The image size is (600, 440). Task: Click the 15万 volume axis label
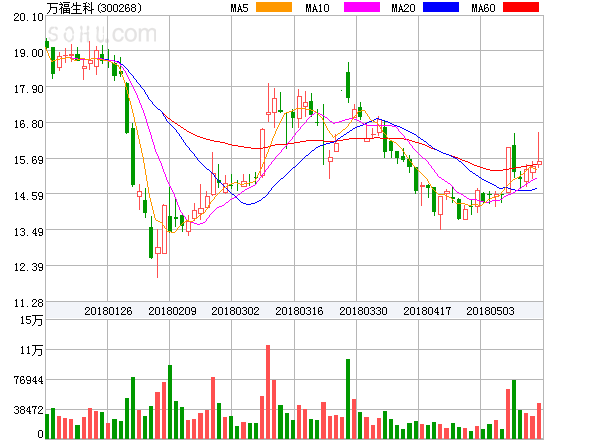32,320
